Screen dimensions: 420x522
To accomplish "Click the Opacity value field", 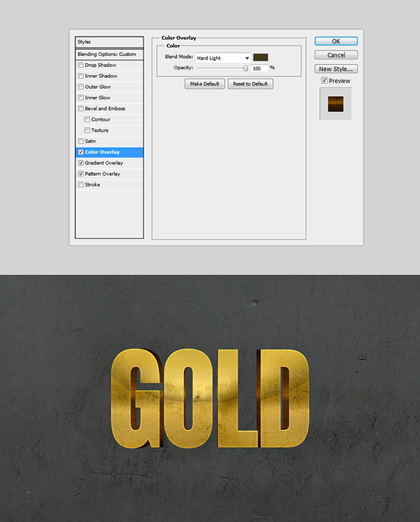I will tap(259, 68).
